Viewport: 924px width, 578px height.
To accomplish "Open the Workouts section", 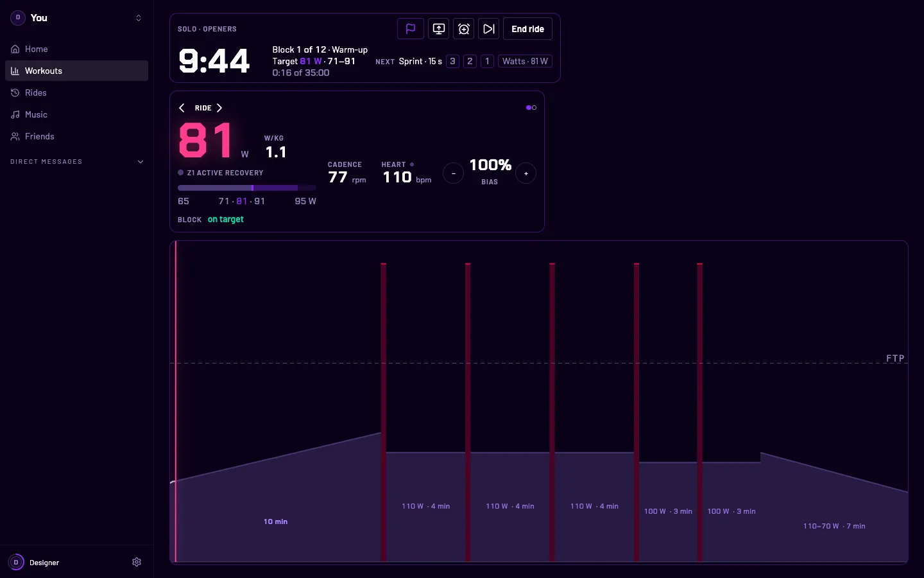I will click(76, 71).
